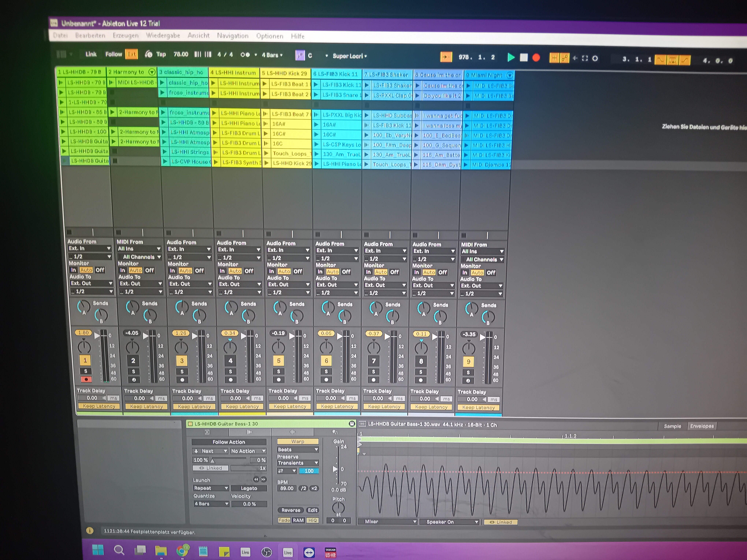This screenshot has height=560, width=747.
Task: Toggle the metronome icon
Action: [x=245, y=55]
